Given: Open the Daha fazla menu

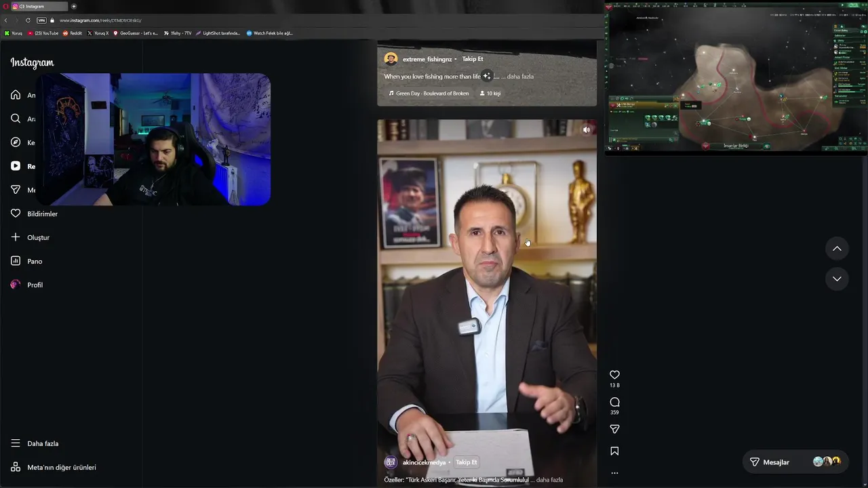Looking at the screenshot, I should (x=34, y=443).
